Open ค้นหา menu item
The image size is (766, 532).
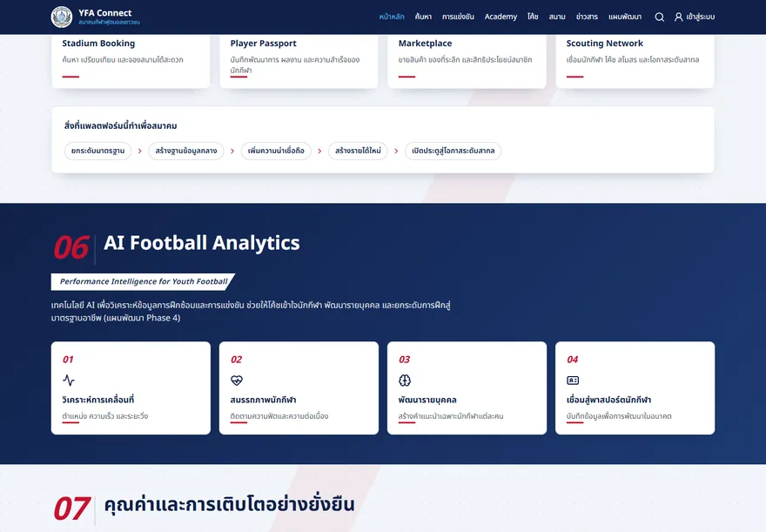click(423, 17)
